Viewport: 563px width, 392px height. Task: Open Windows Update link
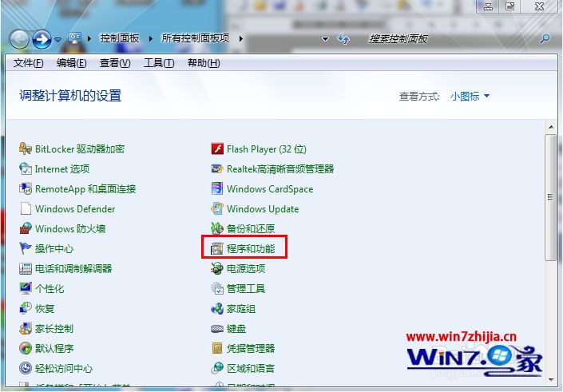(263, 208)
